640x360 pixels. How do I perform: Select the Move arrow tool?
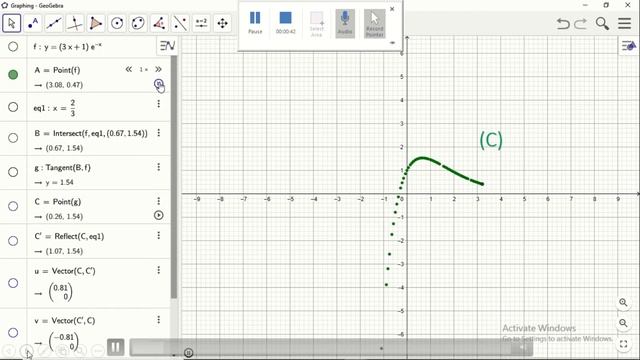coord(11,23)
